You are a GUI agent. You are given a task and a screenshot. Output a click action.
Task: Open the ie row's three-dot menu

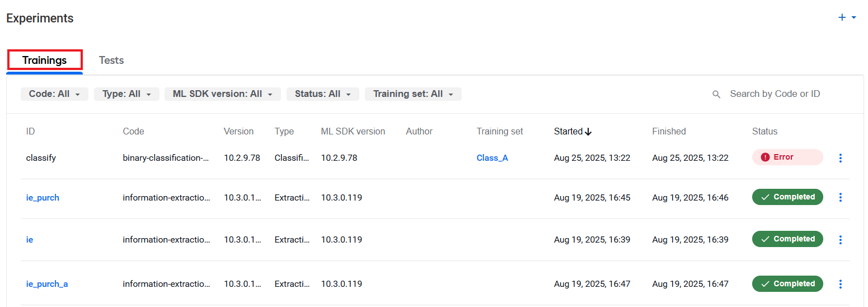[840, 240]
